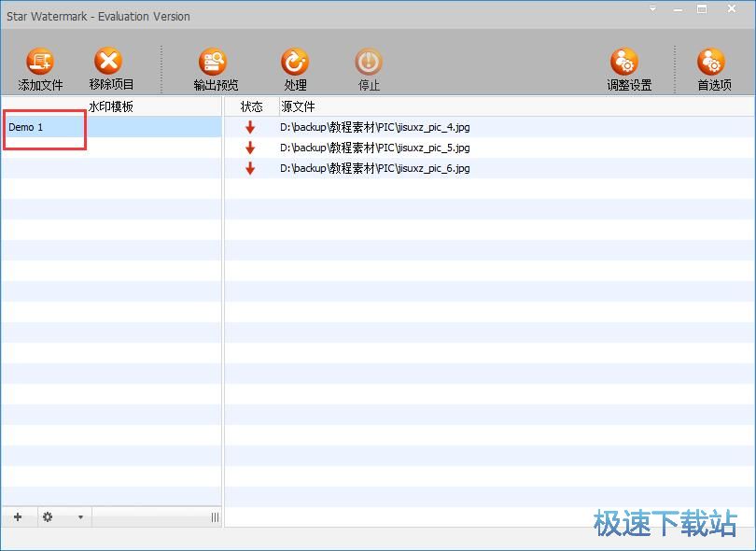Click the status arrow for jisuxz_pic_4.jpg
This screenshot has width=756, height=551.
click(250, 127)
